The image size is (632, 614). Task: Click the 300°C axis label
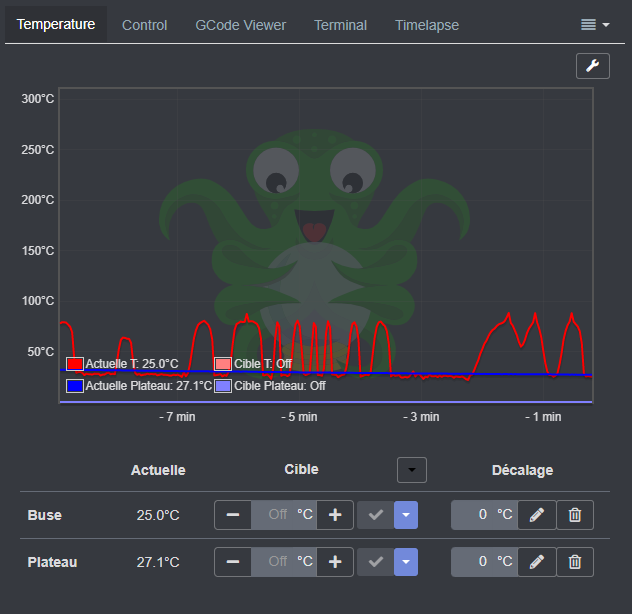37,99
